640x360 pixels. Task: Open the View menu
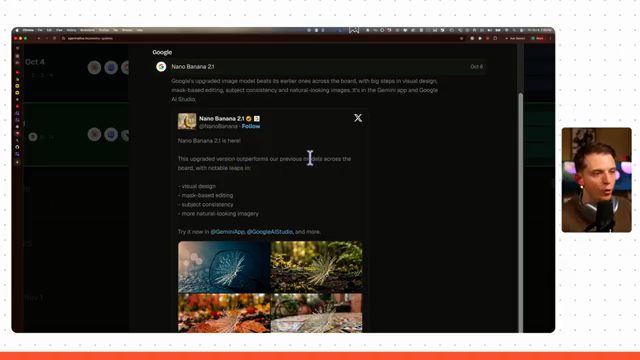59,30
